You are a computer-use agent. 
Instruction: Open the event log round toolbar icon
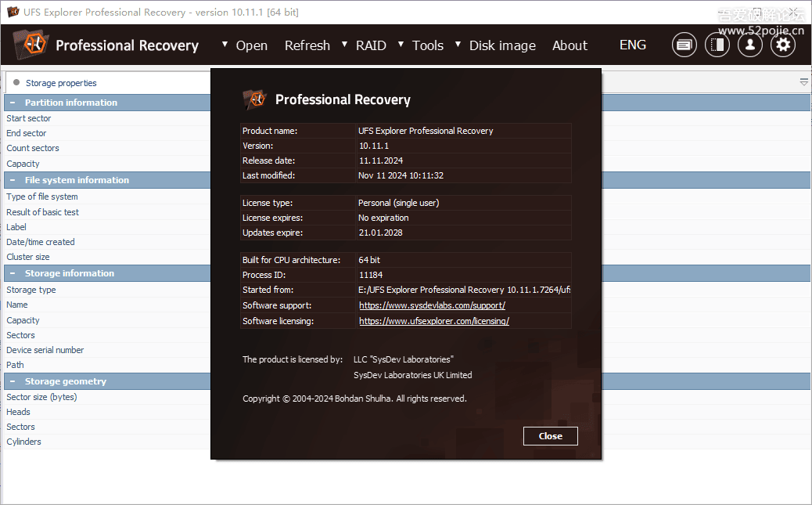point(684,45)
